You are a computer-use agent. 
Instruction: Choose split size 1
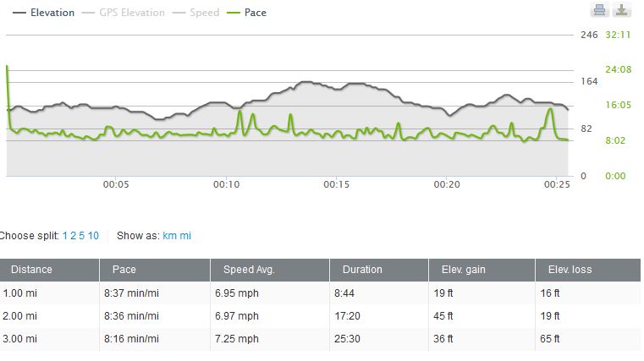(65, 236)
